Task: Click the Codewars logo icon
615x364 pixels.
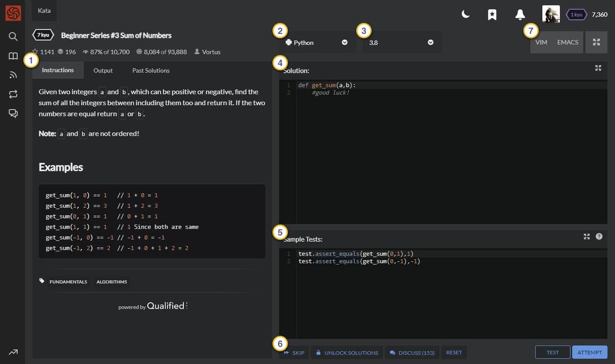Action: [13, 13]
